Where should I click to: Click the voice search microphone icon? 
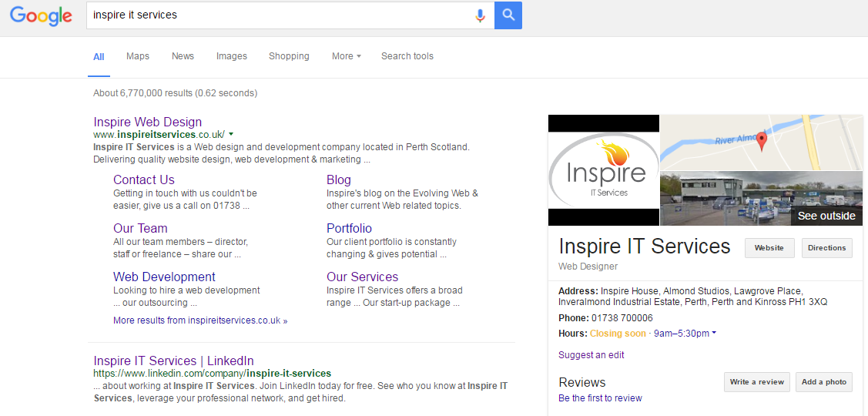tap(480, 15)
